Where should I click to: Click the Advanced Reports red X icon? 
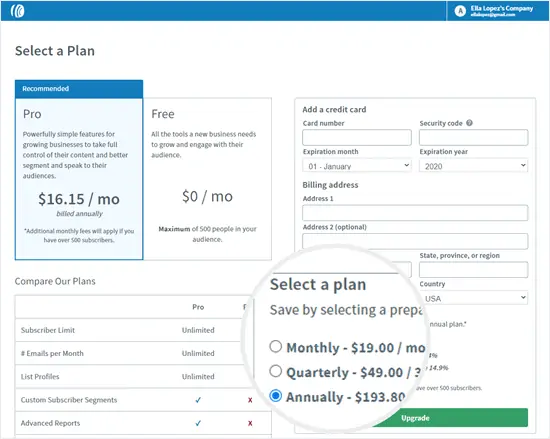(x=250, y=423)
